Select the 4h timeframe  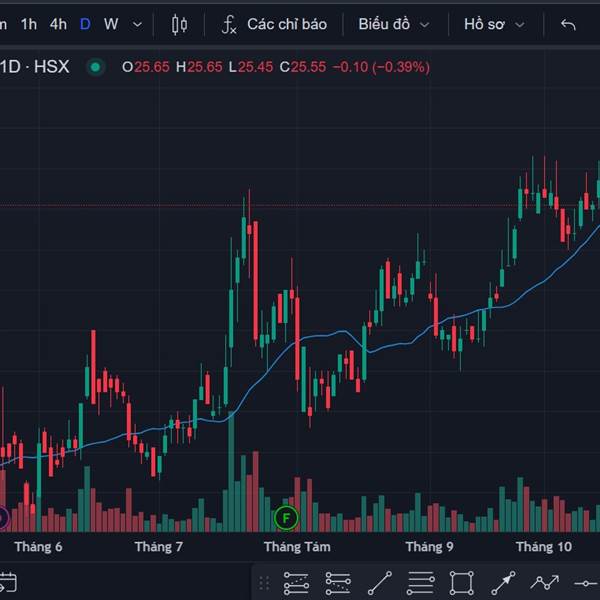coord(58,24)
